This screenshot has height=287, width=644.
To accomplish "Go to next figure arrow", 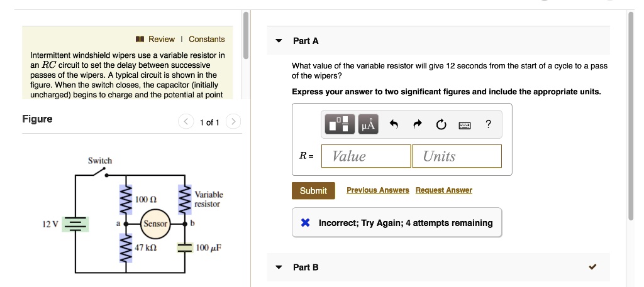I will pyautogui.click(x=233, y=122).
